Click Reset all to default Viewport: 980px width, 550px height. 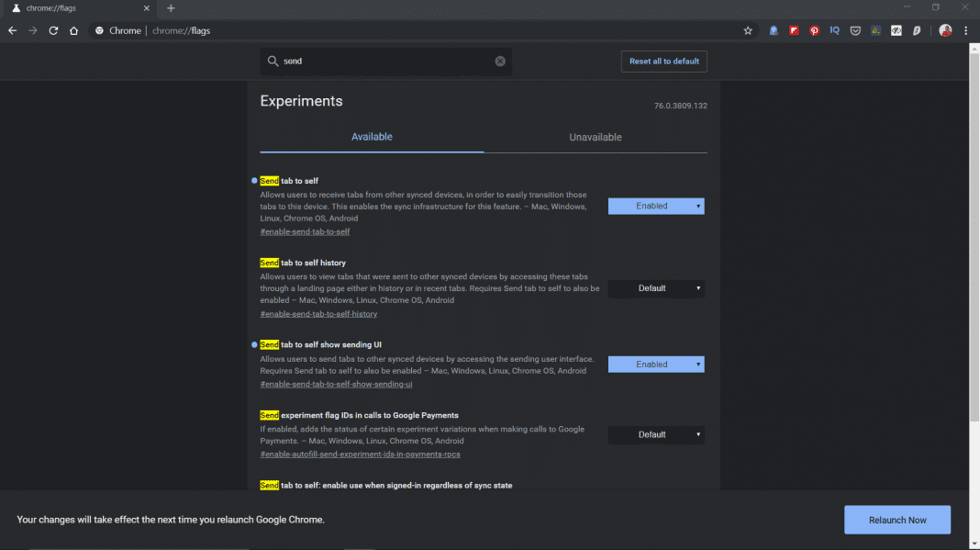[663, 62]
